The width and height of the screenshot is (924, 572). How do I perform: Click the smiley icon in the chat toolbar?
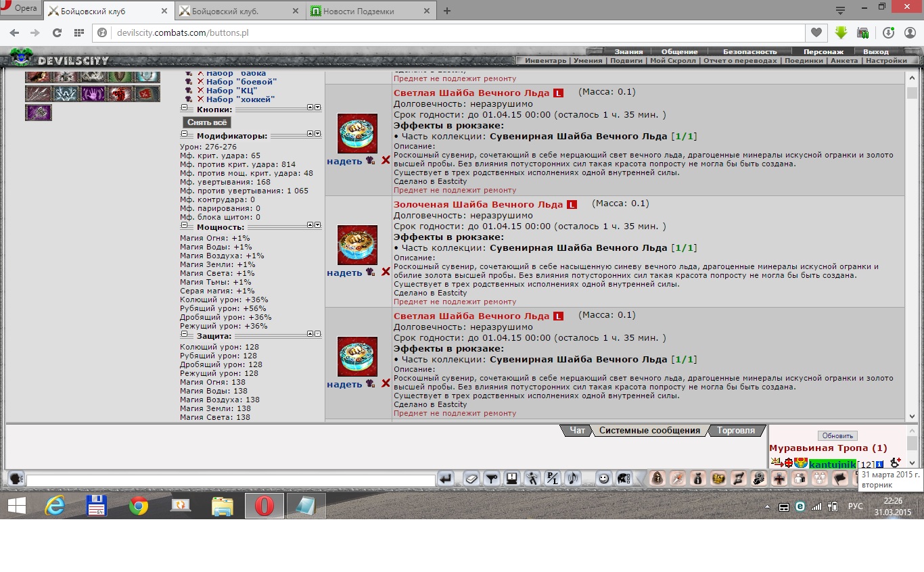coord(603,479)
